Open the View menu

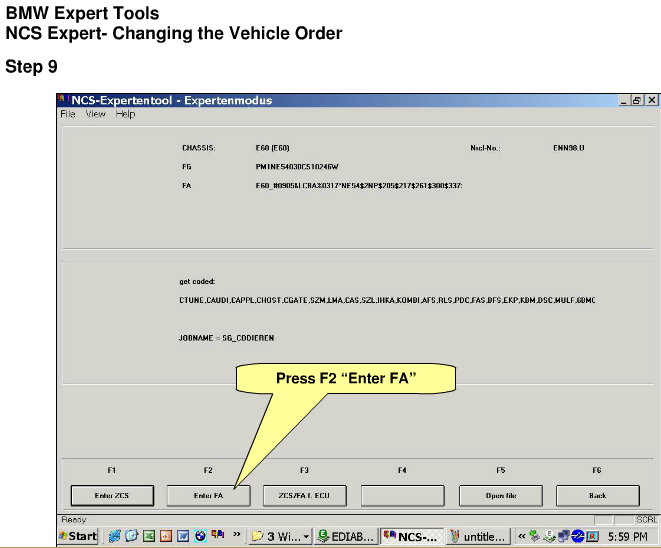[x=95, y=114]
